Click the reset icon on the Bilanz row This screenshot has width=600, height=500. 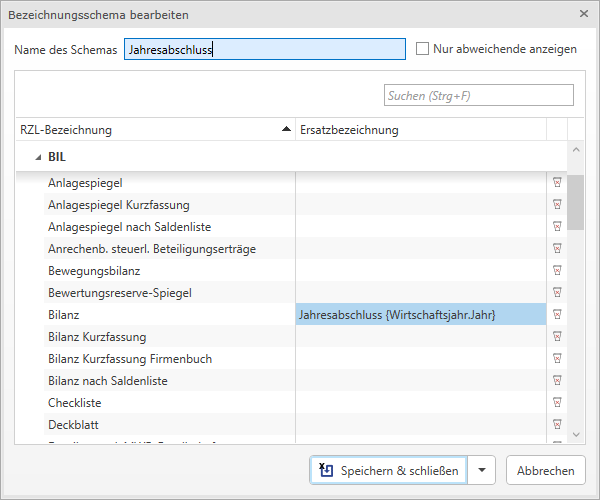pos(557,315)
